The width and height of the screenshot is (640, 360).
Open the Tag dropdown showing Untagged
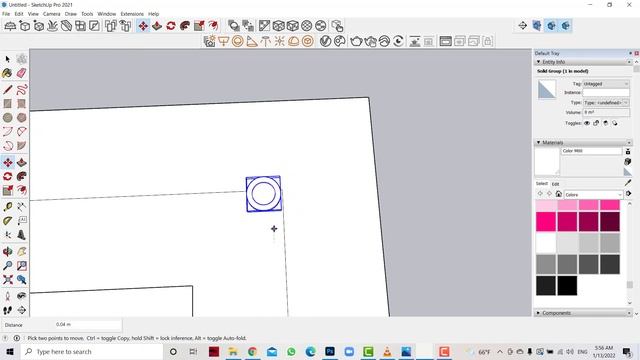tap(606, 84)
